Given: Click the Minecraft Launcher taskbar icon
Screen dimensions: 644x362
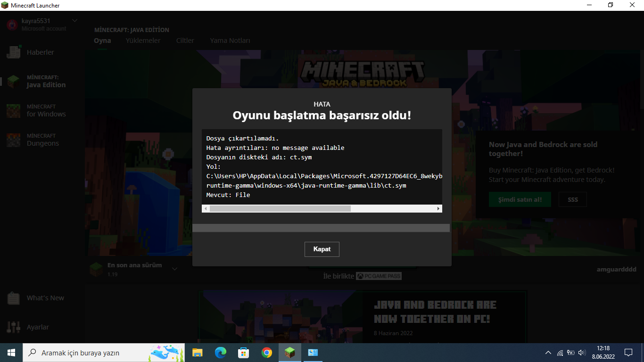Looking at the screenshot, I should tap(289, 353).
